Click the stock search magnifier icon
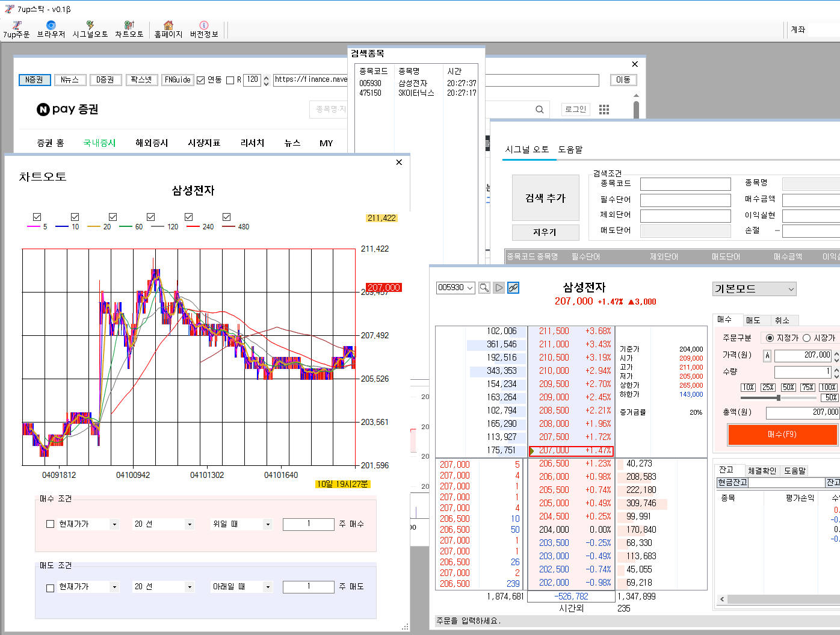Image resolution: width=840 pixels, height=635 pixels. coord(484,288)
